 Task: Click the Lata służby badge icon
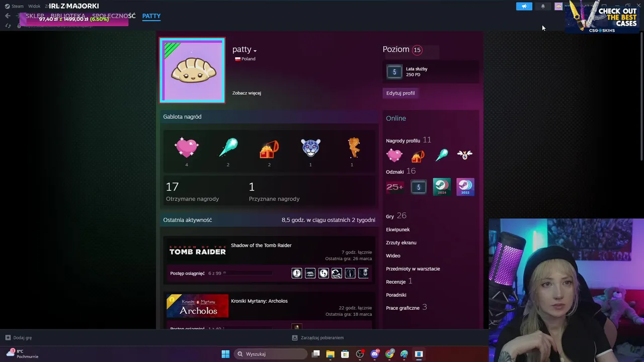[x=394, y=72]
